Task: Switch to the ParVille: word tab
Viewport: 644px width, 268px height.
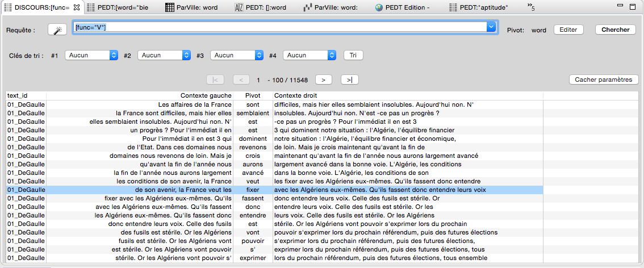Action: [197, 7]
